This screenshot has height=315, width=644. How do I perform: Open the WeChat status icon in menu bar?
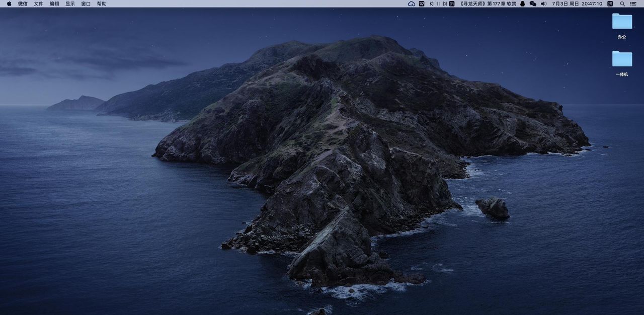tap(533, 4)
